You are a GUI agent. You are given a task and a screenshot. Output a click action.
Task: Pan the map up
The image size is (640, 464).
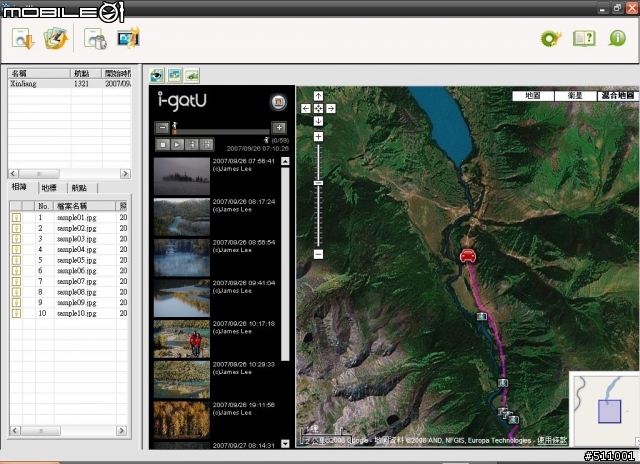[x=318, y=96]
